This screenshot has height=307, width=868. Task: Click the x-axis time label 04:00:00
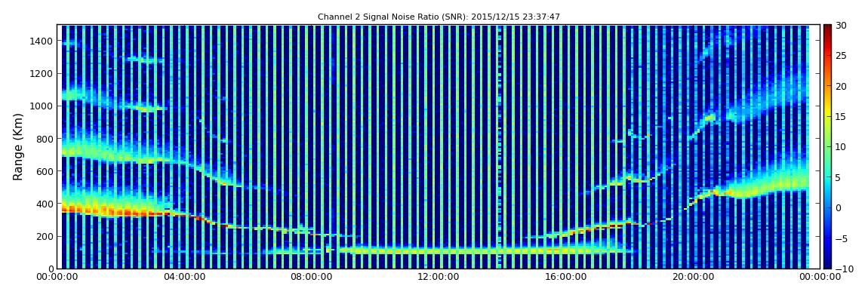tap(184, 277)
